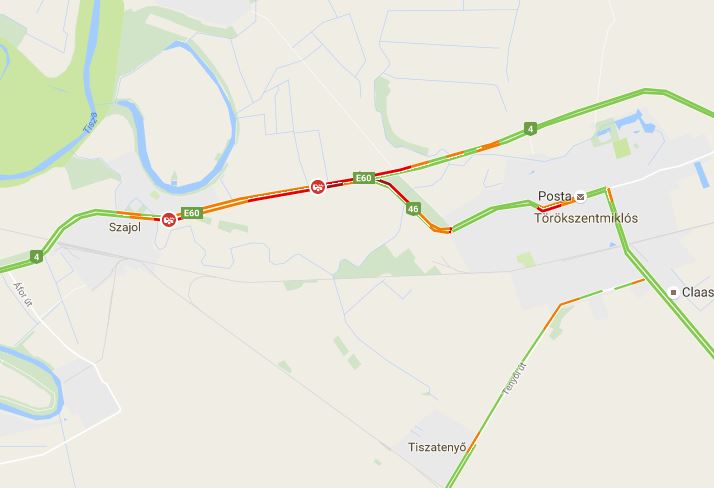Viewport: 714px width, 488px height.
Task: Open the crash marker between the E60 shields
Action: [318, 186]
